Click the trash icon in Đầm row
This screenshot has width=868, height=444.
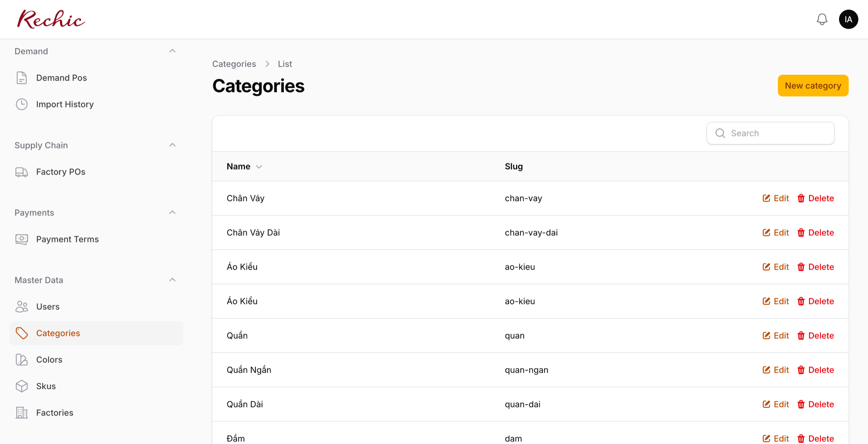[x=801, y=439]
